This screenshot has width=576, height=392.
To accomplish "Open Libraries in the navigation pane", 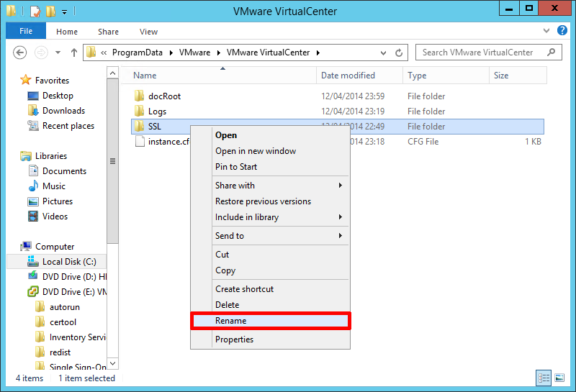I will coord(51,155).
